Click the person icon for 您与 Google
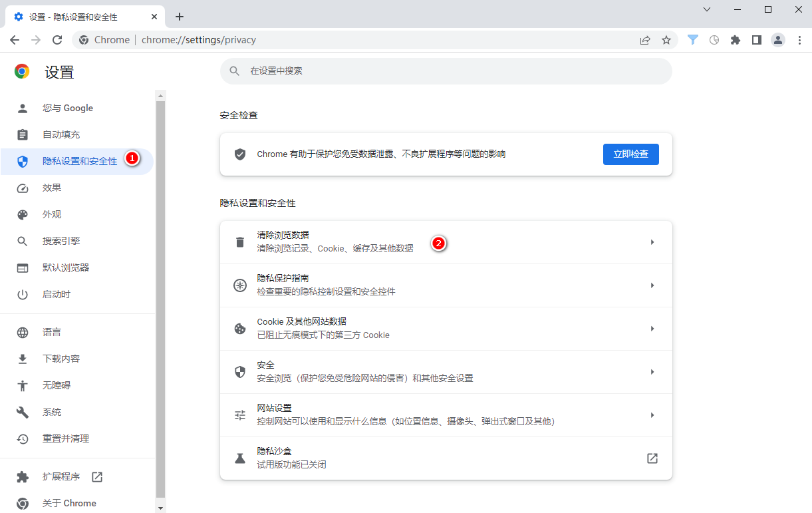This screenshot has width=812, height=513. click(x=23, y=108)
